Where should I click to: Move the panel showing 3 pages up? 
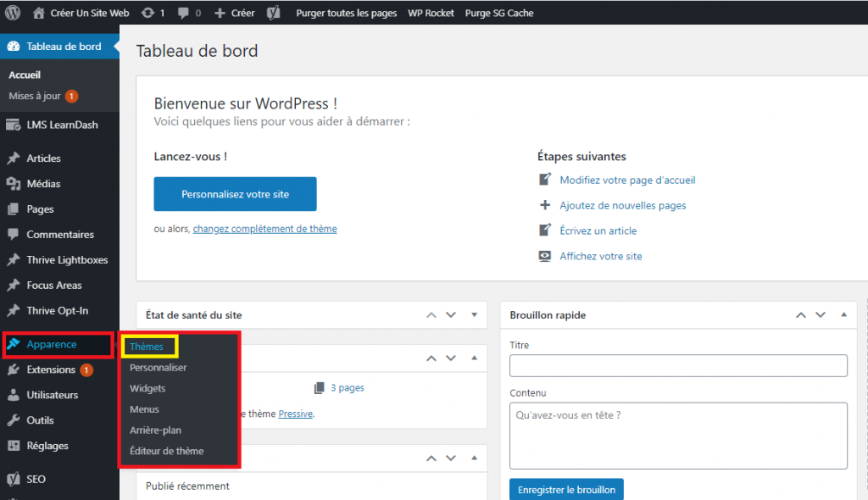431,358
